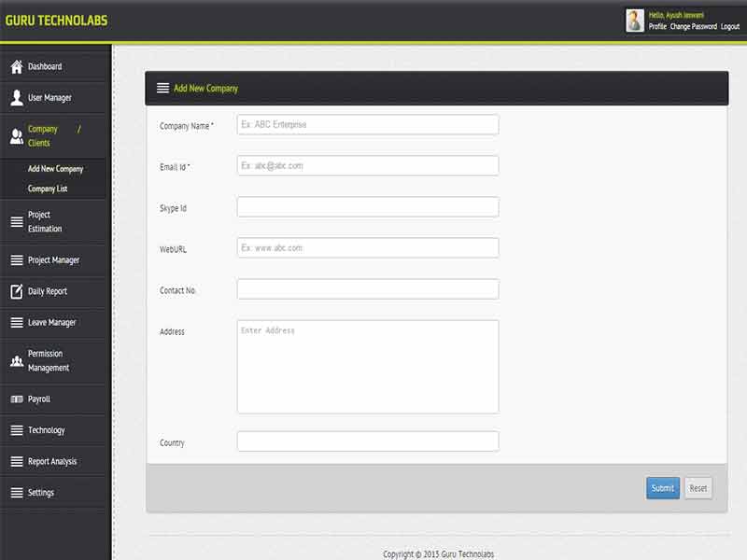Open the Permission Management people icon

coord(15,359)
